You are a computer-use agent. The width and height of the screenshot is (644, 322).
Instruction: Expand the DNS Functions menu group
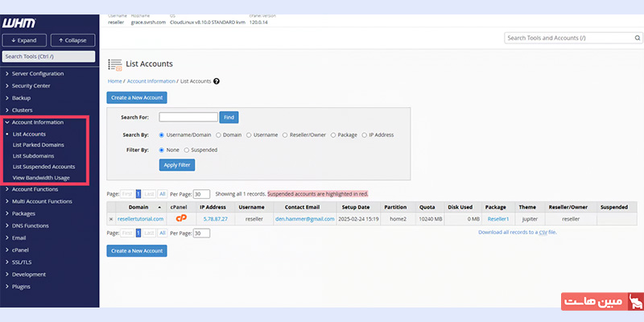pos(35,226)
